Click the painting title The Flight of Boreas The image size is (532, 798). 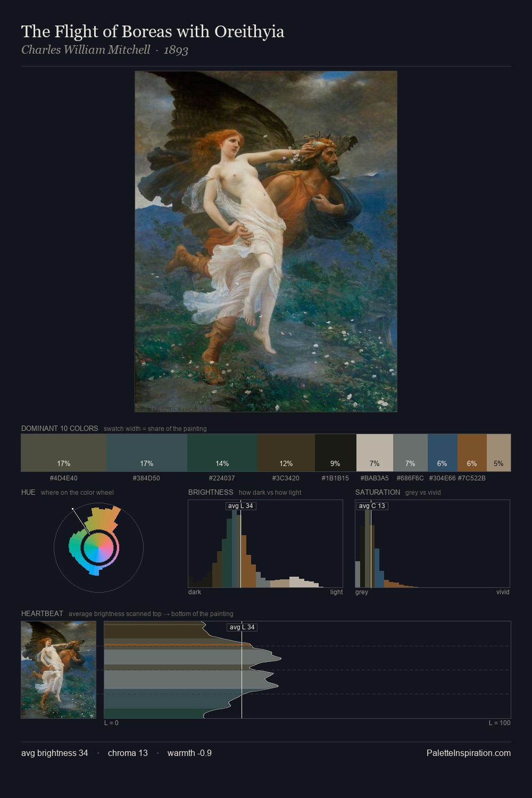point(153,31)
